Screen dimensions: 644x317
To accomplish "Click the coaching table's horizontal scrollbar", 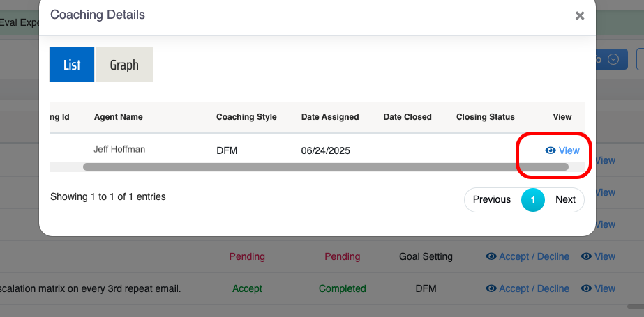I will (325, 167).
